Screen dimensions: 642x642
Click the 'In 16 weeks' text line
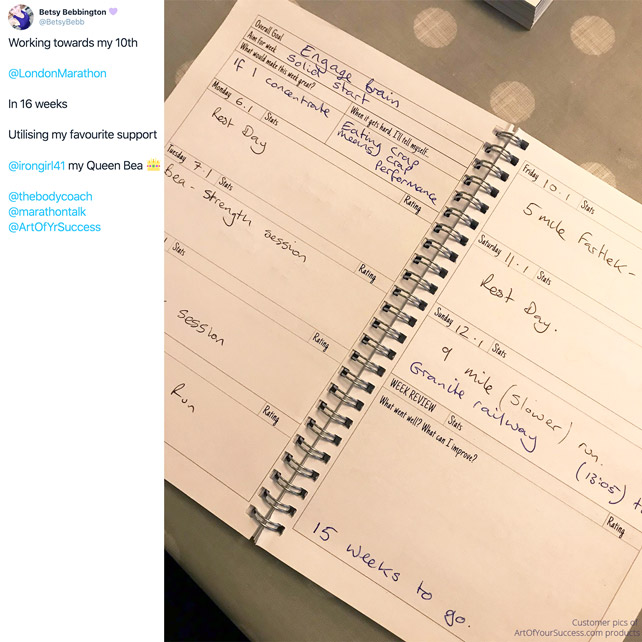(x=38, y=104)
